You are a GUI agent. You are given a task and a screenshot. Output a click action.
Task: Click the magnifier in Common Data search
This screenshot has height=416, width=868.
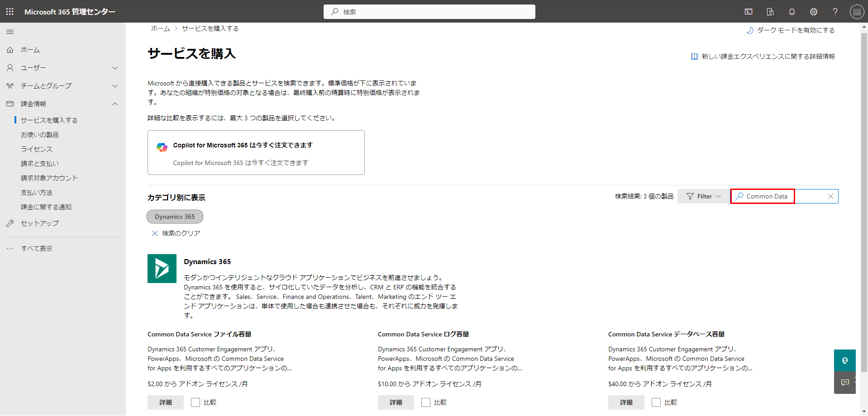click(x=739, y=196)
